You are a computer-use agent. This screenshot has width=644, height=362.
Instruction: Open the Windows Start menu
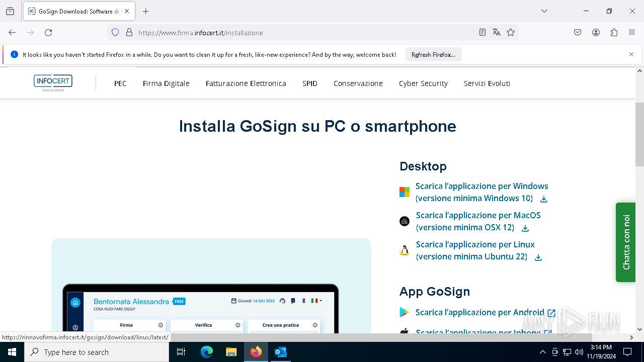point(12,352)
